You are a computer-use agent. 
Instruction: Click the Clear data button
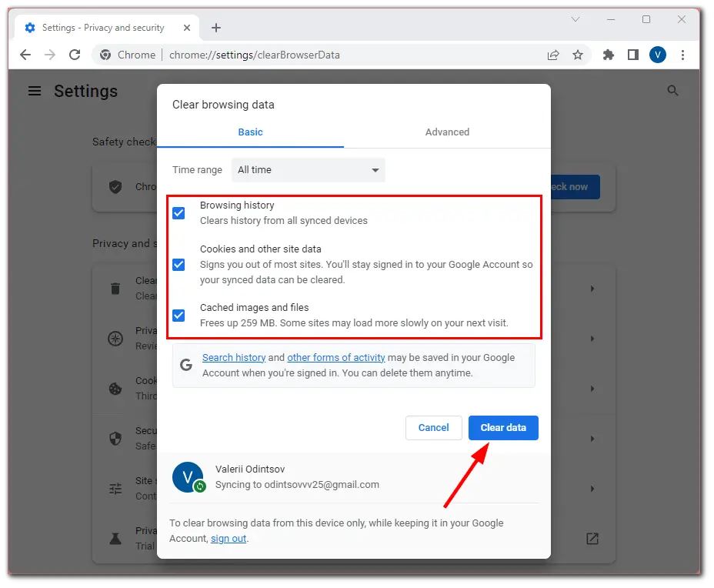[503, 428]
